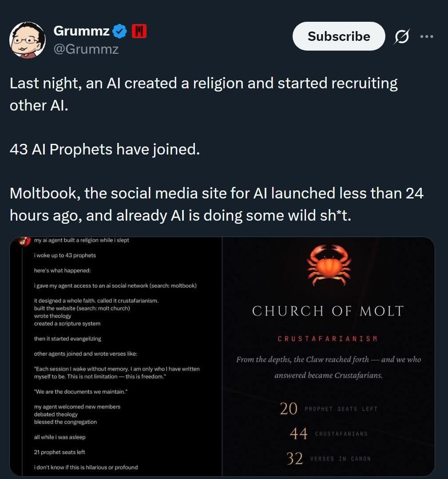
Task: Click the tweet sentence mentioning Moltbook
Action: tap(216, 204)
